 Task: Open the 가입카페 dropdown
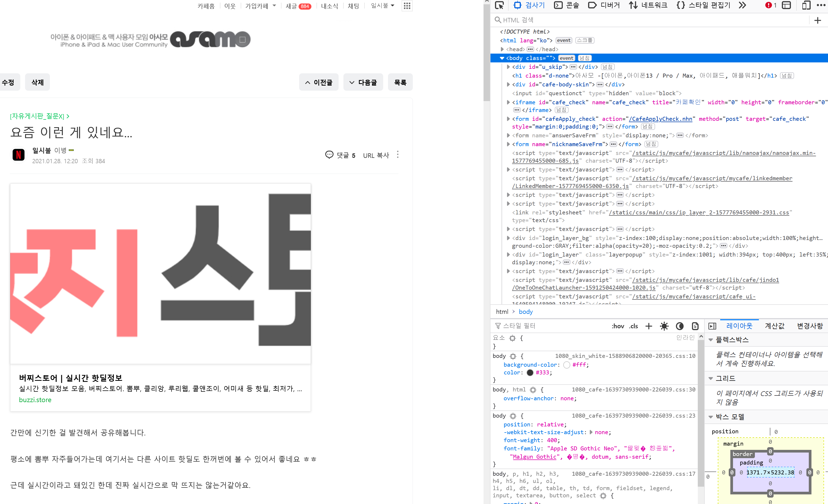click(260, 6)
